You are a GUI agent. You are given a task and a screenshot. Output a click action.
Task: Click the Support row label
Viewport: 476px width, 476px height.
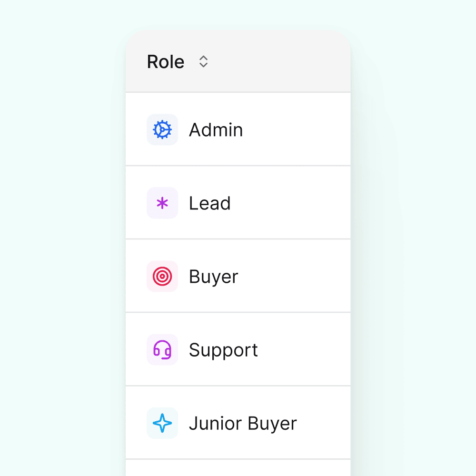point(223,349)
